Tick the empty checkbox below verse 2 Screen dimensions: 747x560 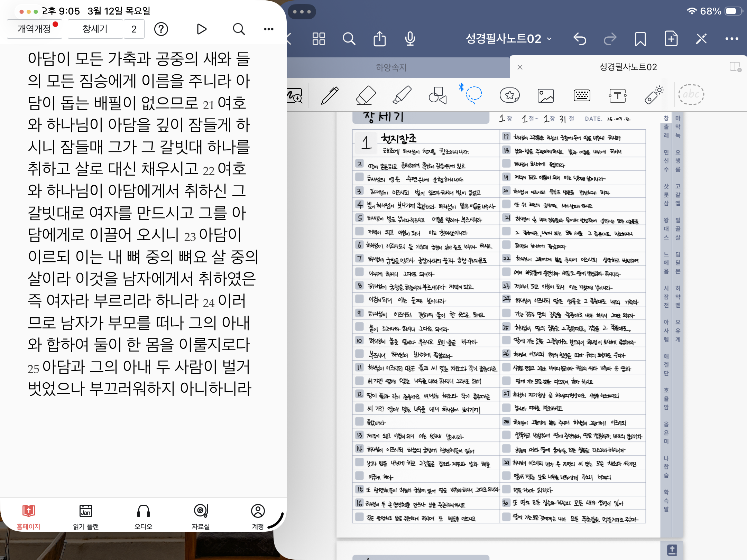[360, 177]
